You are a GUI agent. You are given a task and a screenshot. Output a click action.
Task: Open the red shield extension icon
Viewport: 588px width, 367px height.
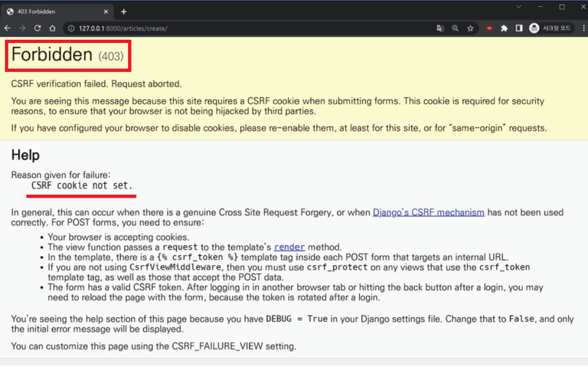tap(489, 28)
